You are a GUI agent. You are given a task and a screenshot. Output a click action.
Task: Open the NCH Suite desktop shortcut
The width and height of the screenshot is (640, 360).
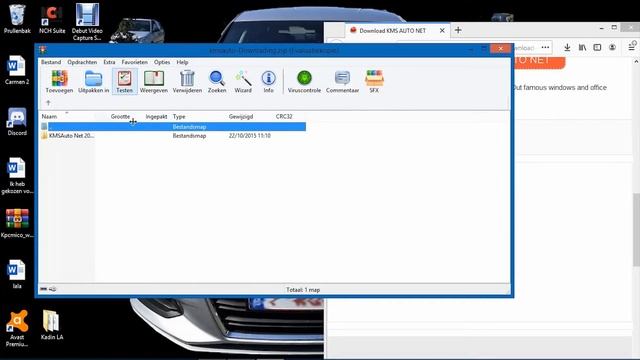(52, 19)
